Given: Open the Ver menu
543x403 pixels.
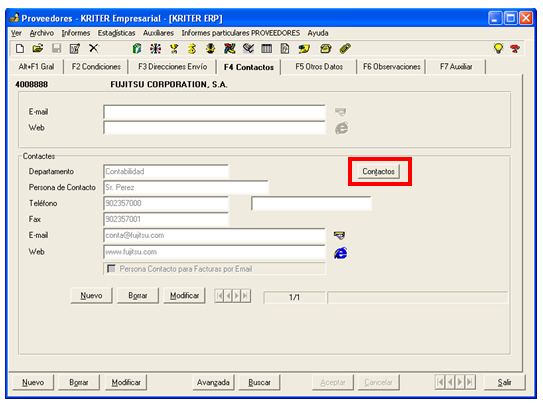Looking at the screenshot, I should (x=16, y=33).
